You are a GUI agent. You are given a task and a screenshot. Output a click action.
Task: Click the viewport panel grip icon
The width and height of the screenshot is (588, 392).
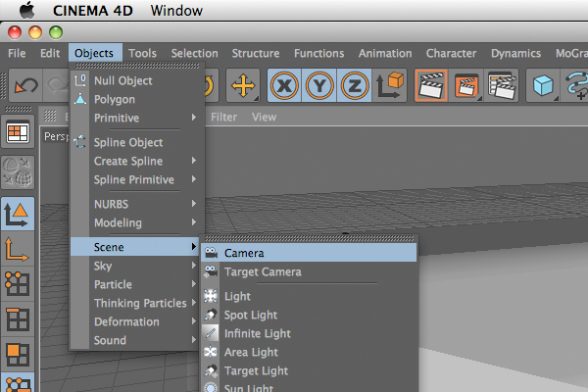[x=50, y=116]
